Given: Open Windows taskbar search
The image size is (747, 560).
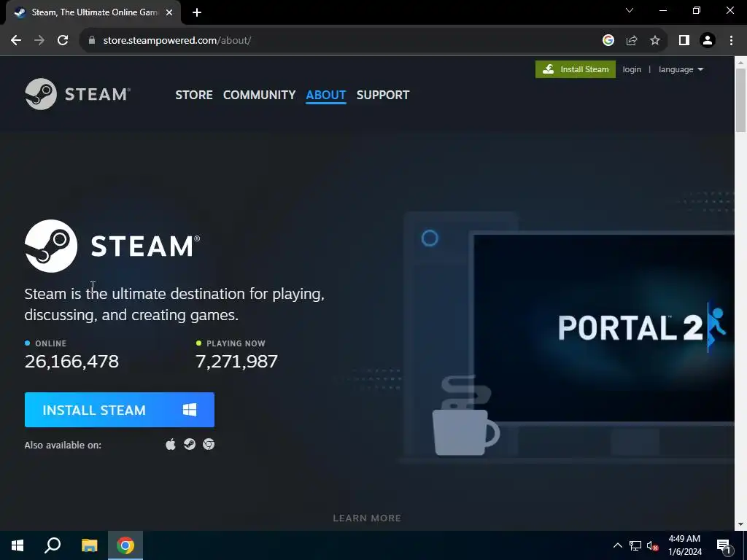Looking at the screenshot, I should pyautogui.click(x=53, y=545).
